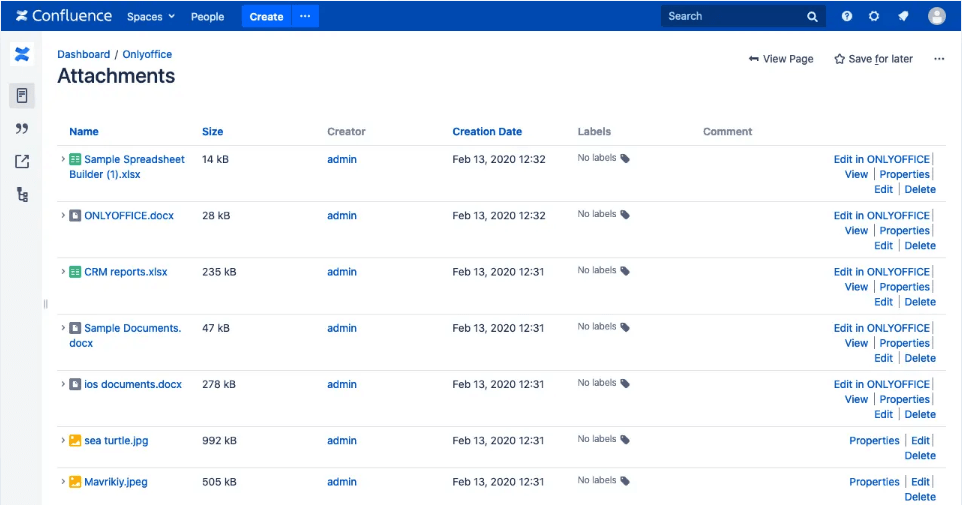This screenshot has height=505, width=962.
Task: Go to Dashboard breadcrumb
Action: (83, 54)
